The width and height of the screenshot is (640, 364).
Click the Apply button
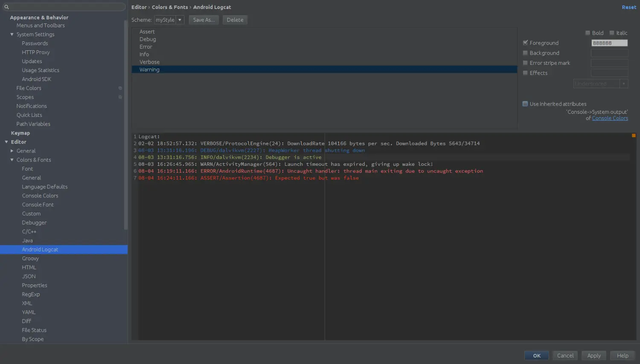click(594, 355)
